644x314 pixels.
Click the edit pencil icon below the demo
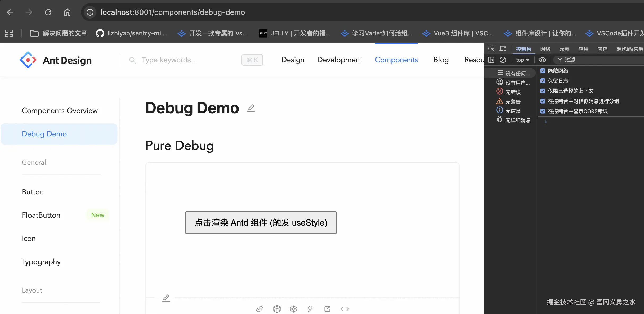coord(166,298)
